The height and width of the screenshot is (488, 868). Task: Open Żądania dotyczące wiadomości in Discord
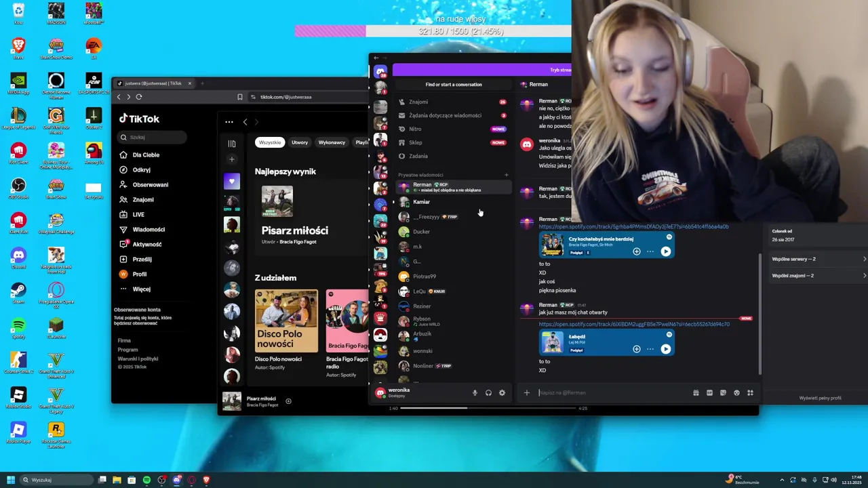pyautogui.click(x=454, y=115)
